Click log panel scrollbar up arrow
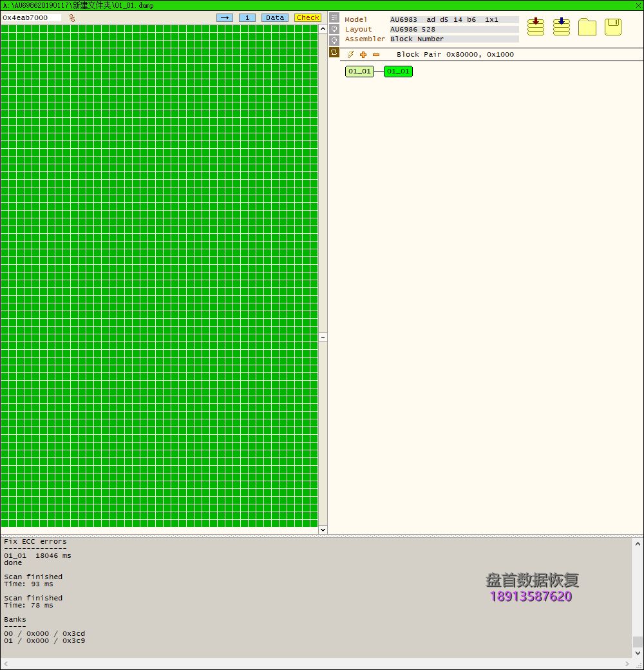Viewport: 644px width, 670px height. 638,544
